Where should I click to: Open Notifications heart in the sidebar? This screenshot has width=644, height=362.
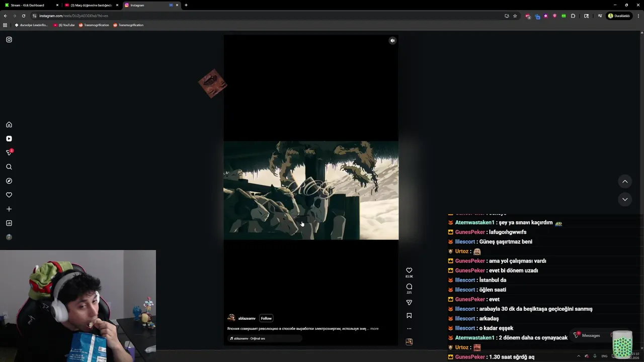tap(9, 195)
